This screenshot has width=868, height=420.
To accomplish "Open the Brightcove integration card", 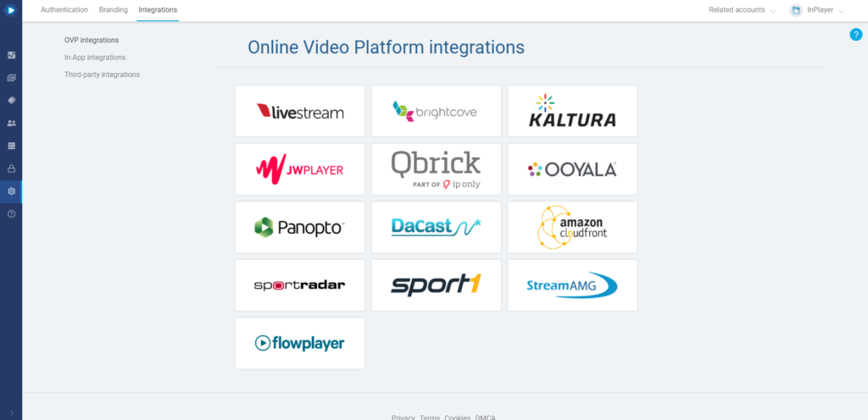I will 437,111.
